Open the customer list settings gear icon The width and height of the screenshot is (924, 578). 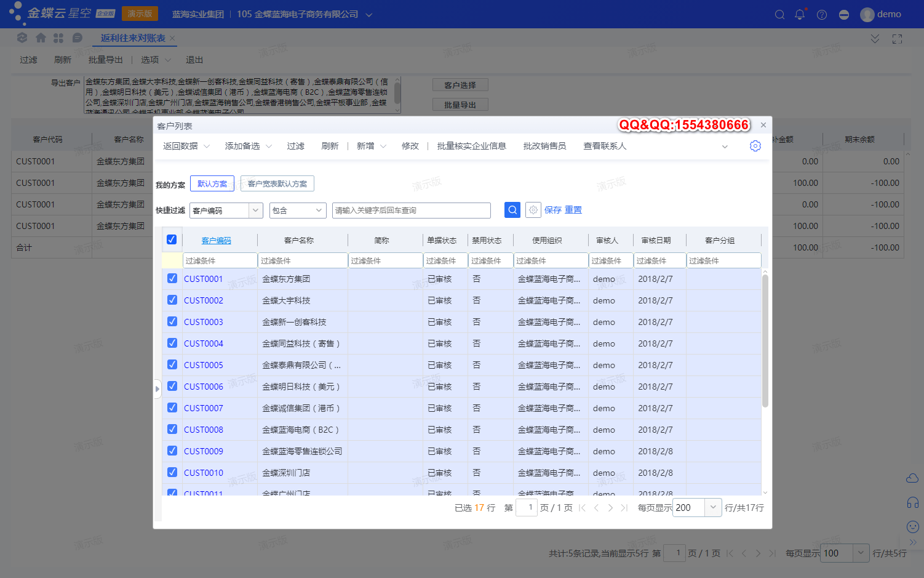755,146
